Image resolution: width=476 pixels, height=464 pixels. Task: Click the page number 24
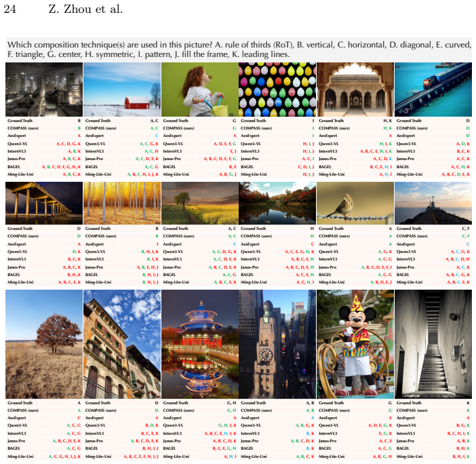[x=9, y=9]
